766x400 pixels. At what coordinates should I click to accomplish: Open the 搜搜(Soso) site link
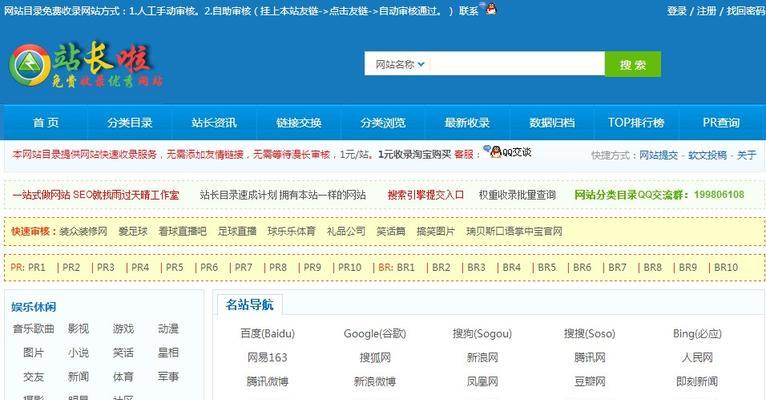[x=590, y=334]
